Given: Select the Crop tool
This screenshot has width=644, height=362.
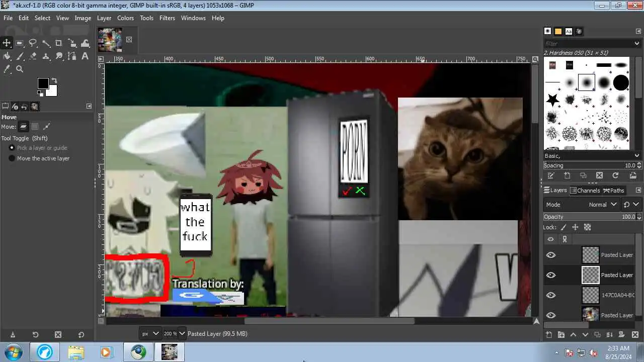Looking at the screenshot, I should point(59,43).
